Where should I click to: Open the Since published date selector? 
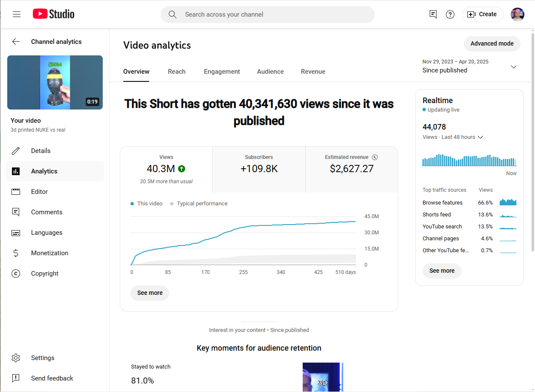pyautogui.click(x=470, y=66)
